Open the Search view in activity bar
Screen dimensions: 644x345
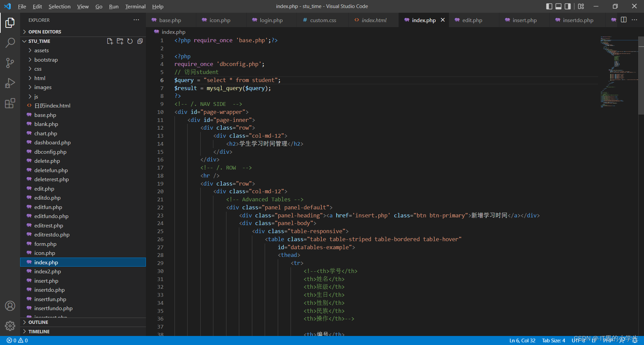(10, 43)
